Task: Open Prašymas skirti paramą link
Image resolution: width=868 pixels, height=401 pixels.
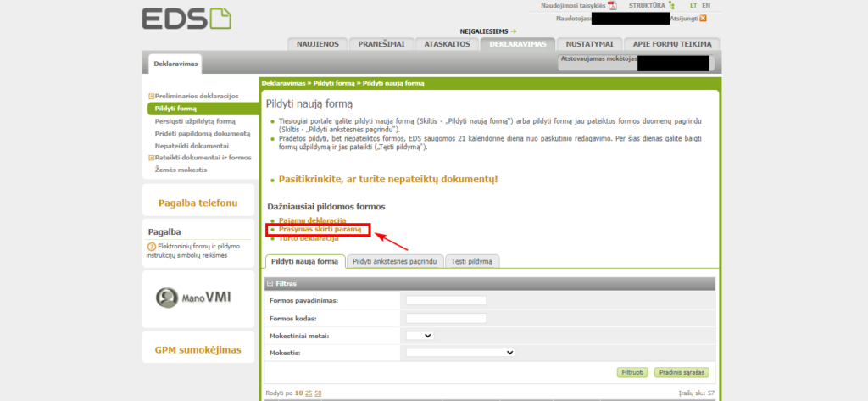Action: pyautogui.click(x=320, y=229)
